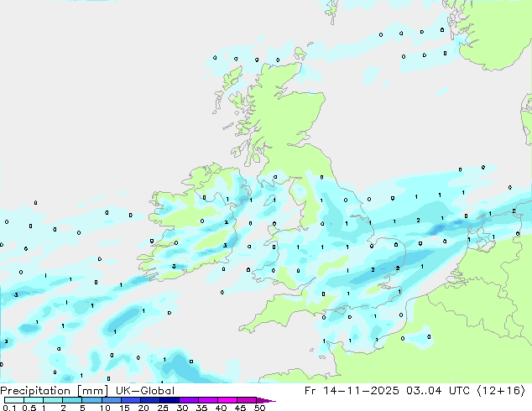Click the '0.1' legend scale label
This screenshot has width=532, height=411.
9,408
